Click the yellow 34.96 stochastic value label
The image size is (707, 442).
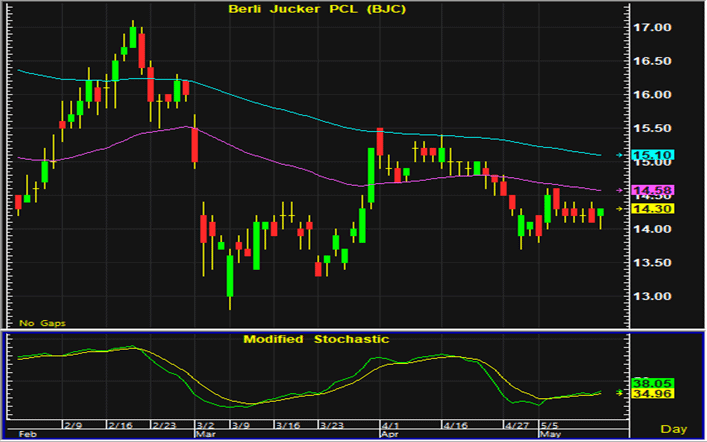(x=653, y=394)
